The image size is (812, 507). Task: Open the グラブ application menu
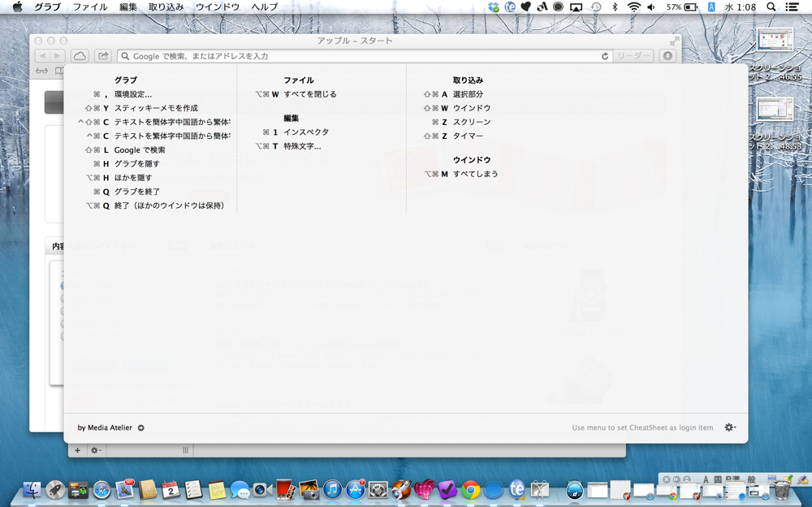pyautogui.click(x=48, y=6)
